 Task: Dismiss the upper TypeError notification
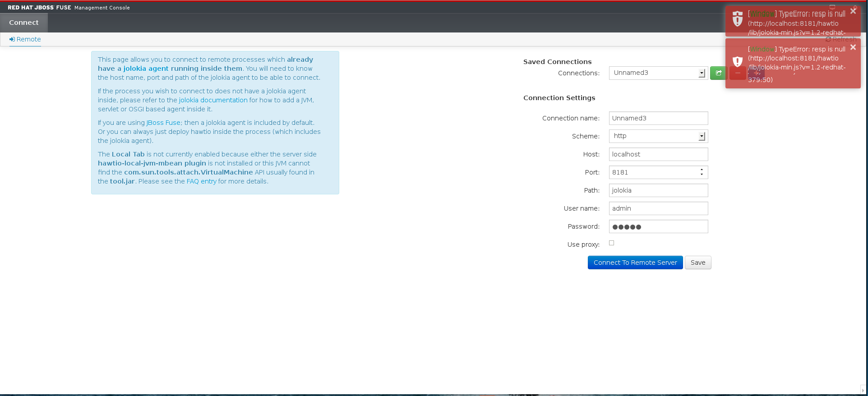tap(853, 11)
